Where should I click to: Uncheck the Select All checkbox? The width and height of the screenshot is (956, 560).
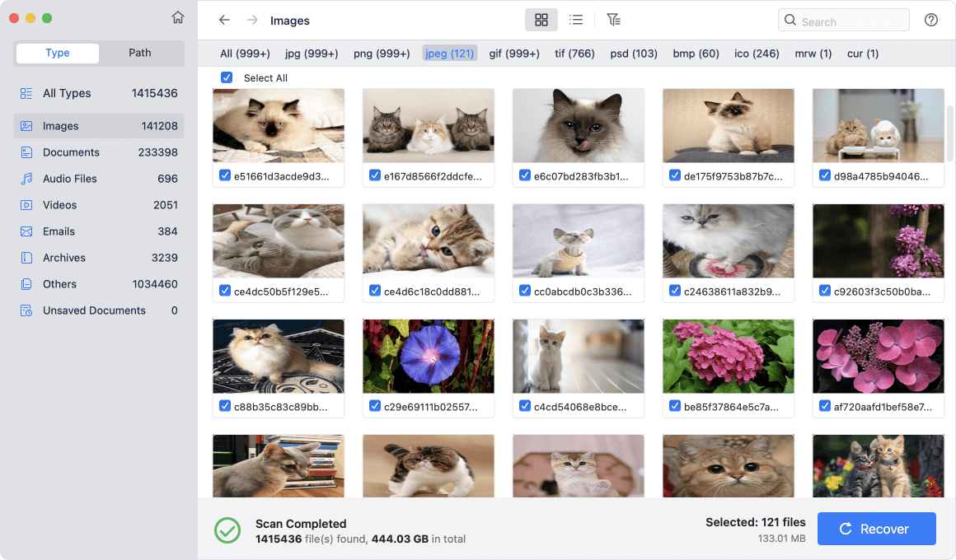(227, 77)
